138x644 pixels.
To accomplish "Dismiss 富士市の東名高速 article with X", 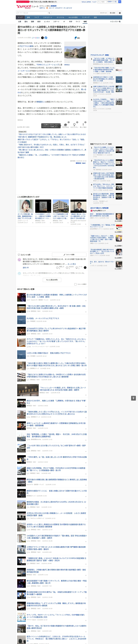I will coord(86,301).
